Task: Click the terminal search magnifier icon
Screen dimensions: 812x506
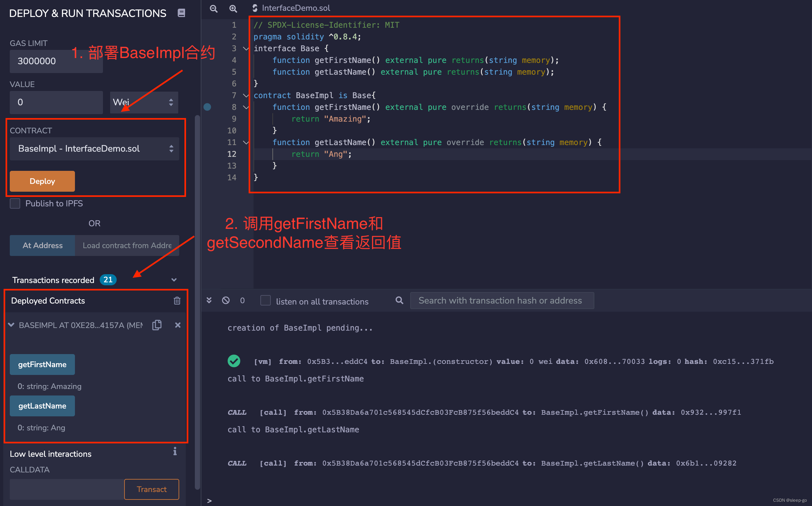Action: pos(399,301)
